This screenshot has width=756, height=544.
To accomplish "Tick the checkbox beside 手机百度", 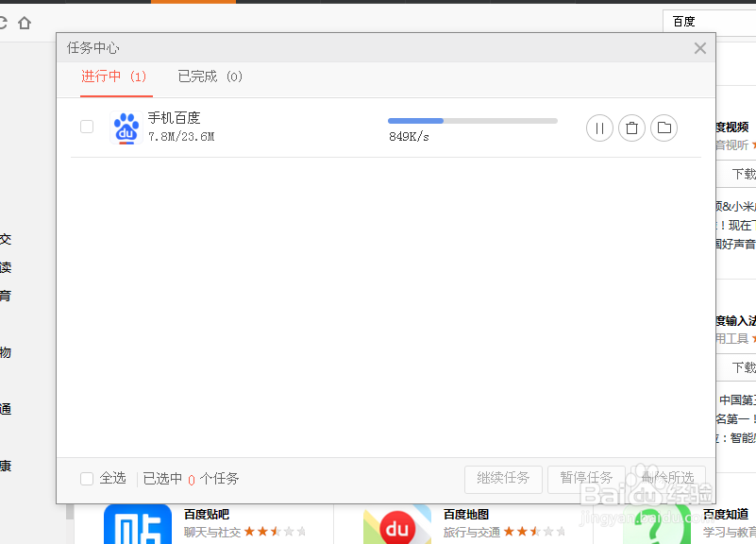I will coord(87,127).
